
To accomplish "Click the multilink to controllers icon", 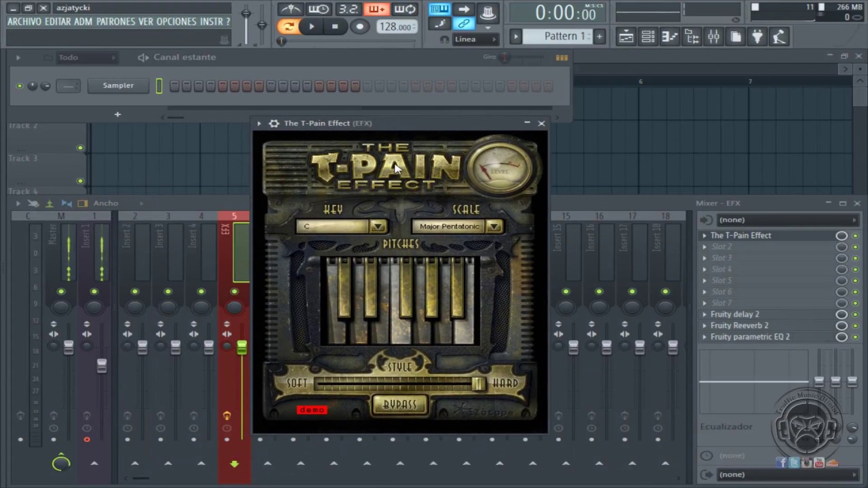I will [464, 24].
